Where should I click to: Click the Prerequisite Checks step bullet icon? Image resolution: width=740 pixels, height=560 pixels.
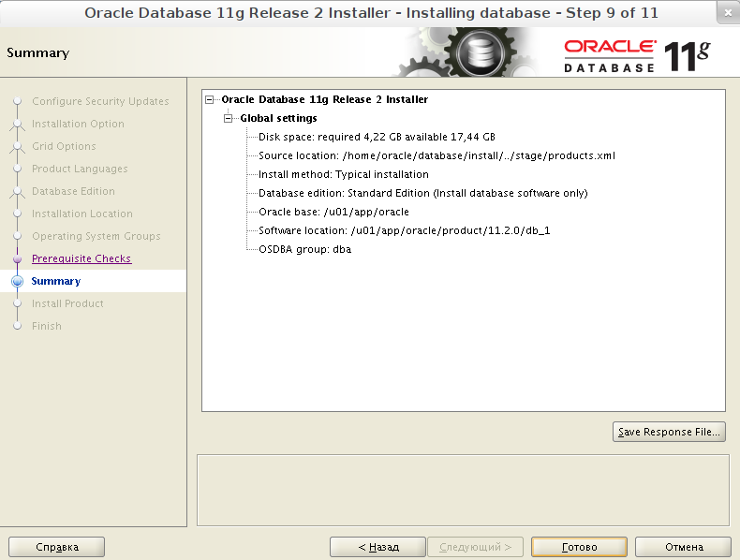[x=16, y=258]
